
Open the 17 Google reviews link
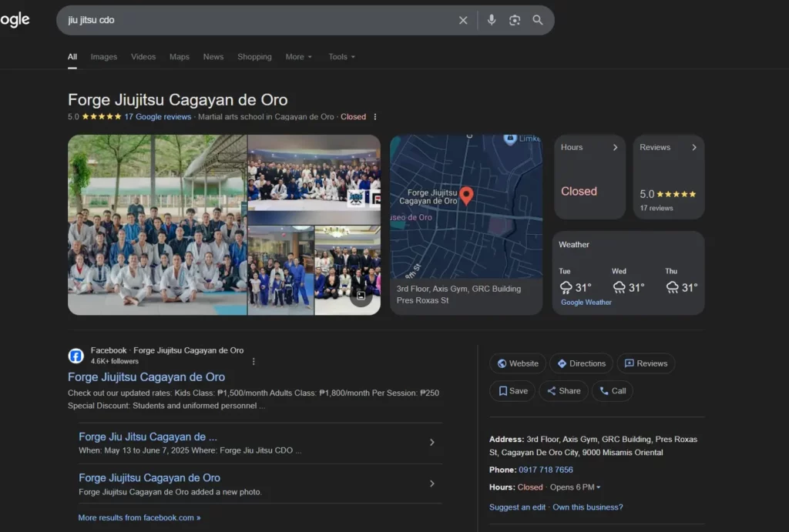click(157, 117)
